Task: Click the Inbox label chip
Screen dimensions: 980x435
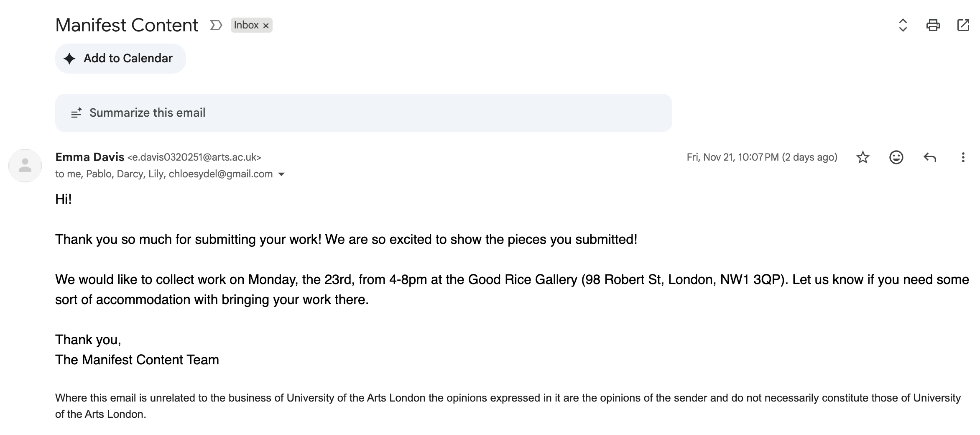Action: click(246, 25)
